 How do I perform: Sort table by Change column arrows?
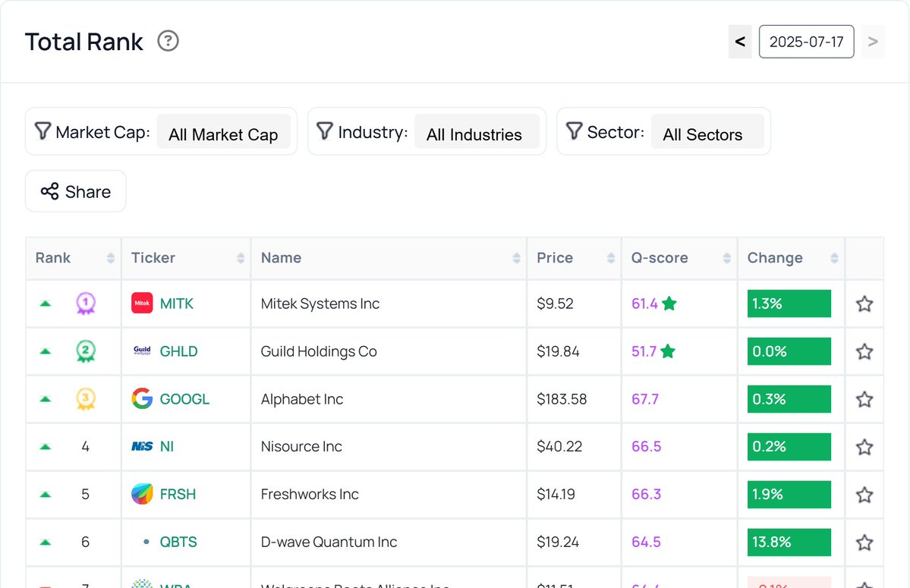(834, 258)
